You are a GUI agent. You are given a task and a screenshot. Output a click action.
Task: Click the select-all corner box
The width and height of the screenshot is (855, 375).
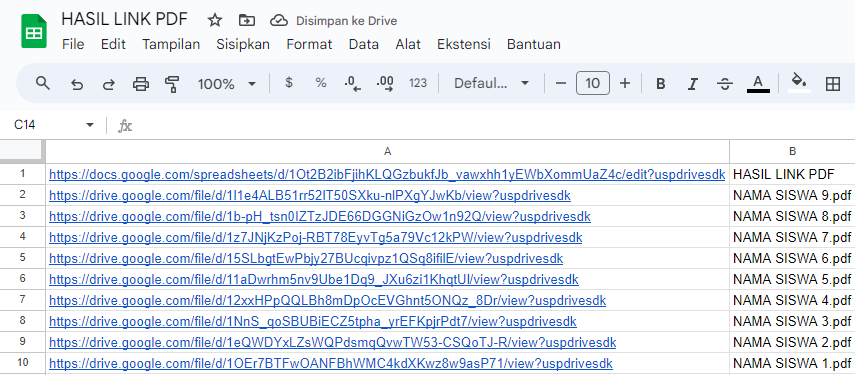[22, 151]
